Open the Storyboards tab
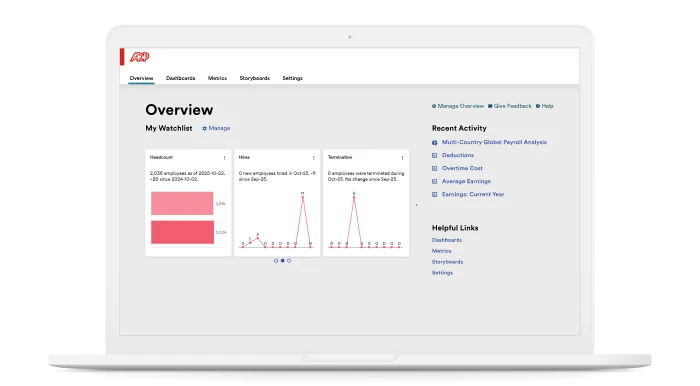The image size is (700, 386). [254, 78]
